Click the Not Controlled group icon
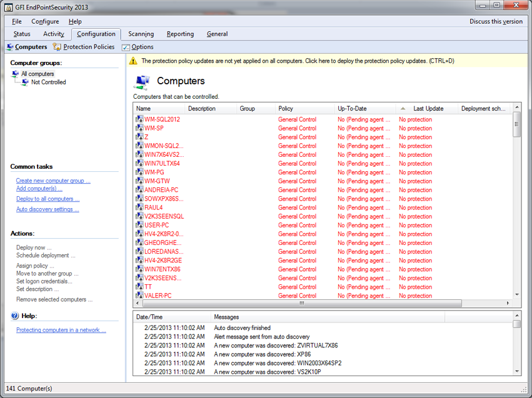Image resolution: width=532 pixels, height=398 pixels. (x=26, y=82)
